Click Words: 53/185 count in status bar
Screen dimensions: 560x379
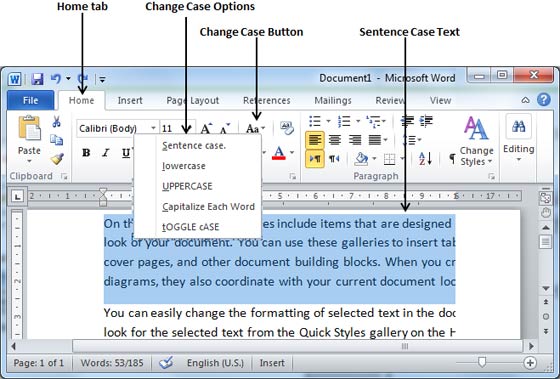tap(112, 363)
